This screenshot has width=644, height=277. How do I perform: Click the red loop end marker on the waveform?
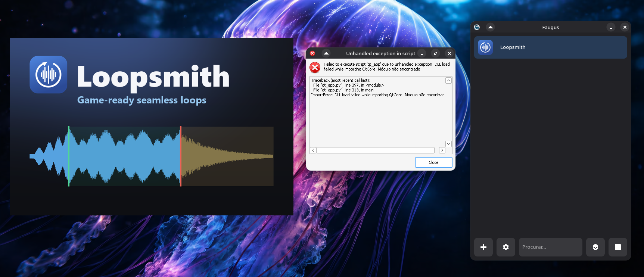181,156
